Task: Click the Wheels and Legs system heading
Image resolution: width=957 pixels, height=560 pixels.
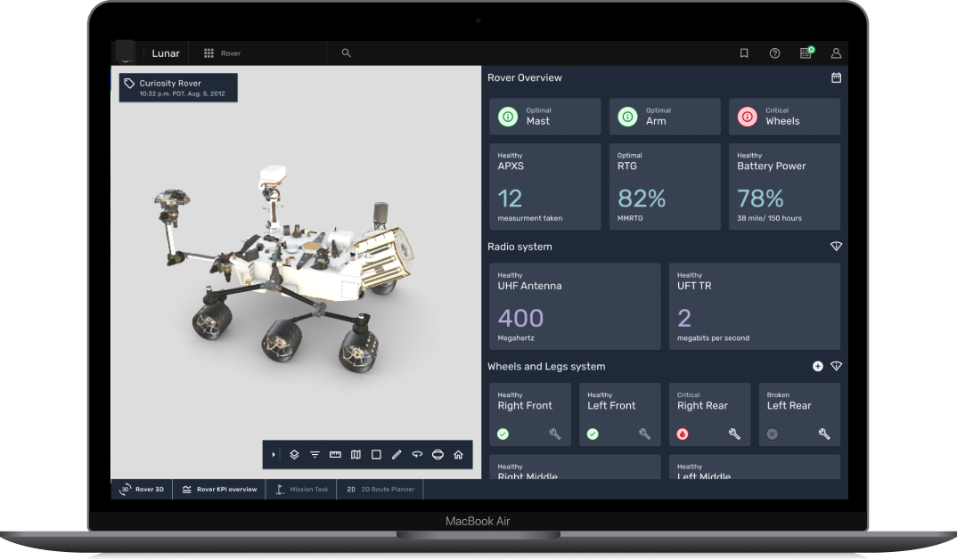Action: pyautogui.click(x=546, y=366)
